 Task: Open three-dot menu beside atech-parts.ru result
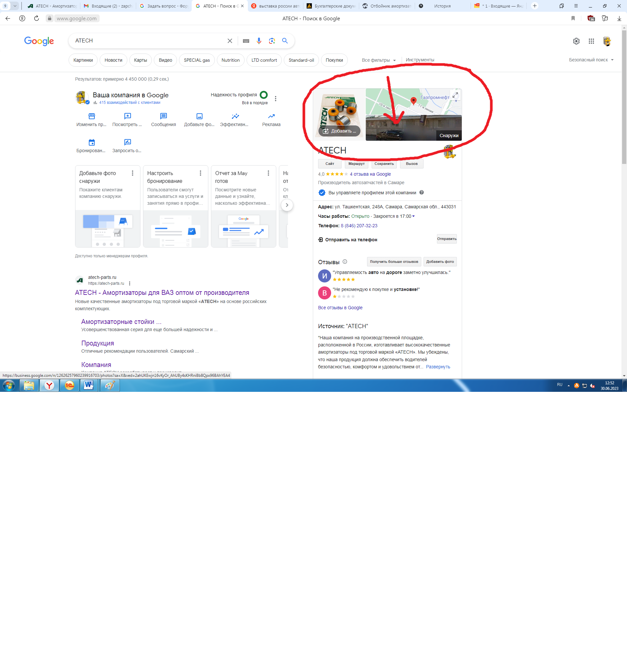point(129,284)
